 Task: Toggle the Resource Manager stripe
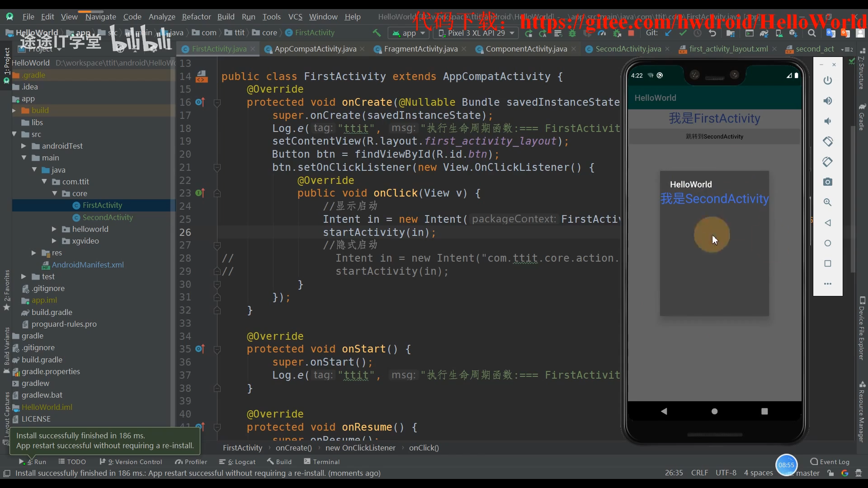coord(862,412)
